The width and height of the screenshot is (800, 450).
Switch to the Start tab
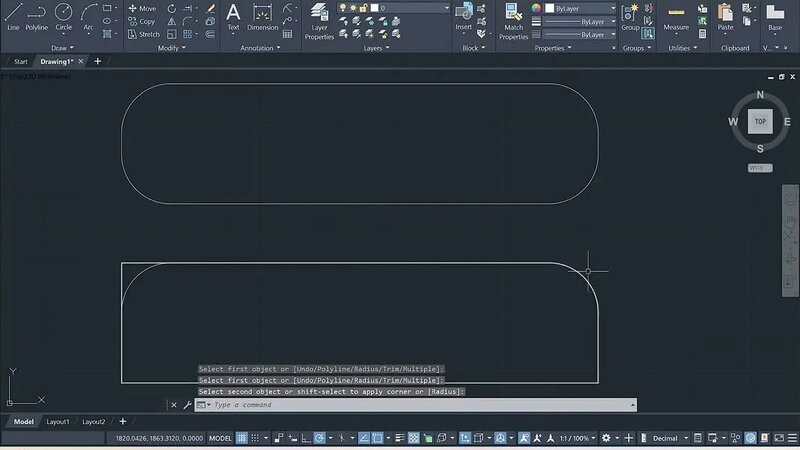coord(20,61)
